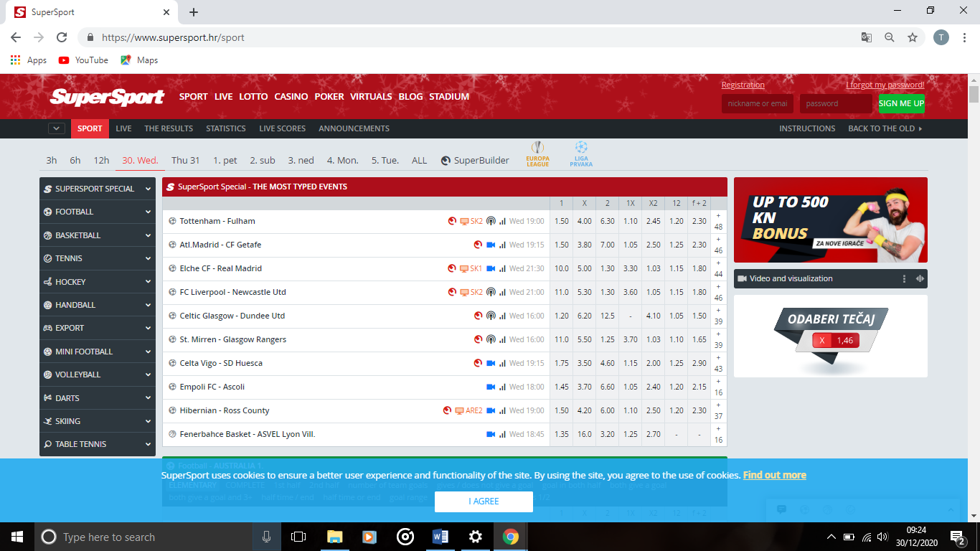Click the statistics bars icon for Tottenham - Fulham
This screenshot has height=551, width=980.
point(502,221)
